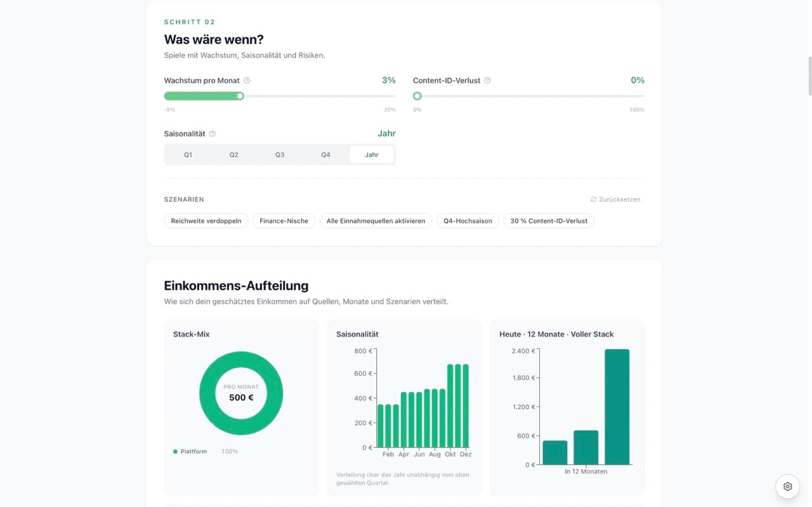Viewport: 812px width, 507px height.
Task: Click the SZENARIEN section label
Action: click(x=184, y=199)
